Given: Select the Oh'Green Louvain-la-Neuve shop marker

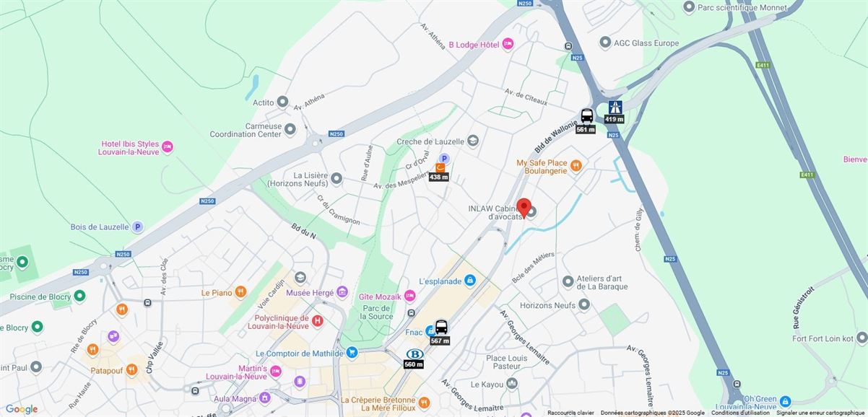Looking at the screenshot, I should click(786, 401).
